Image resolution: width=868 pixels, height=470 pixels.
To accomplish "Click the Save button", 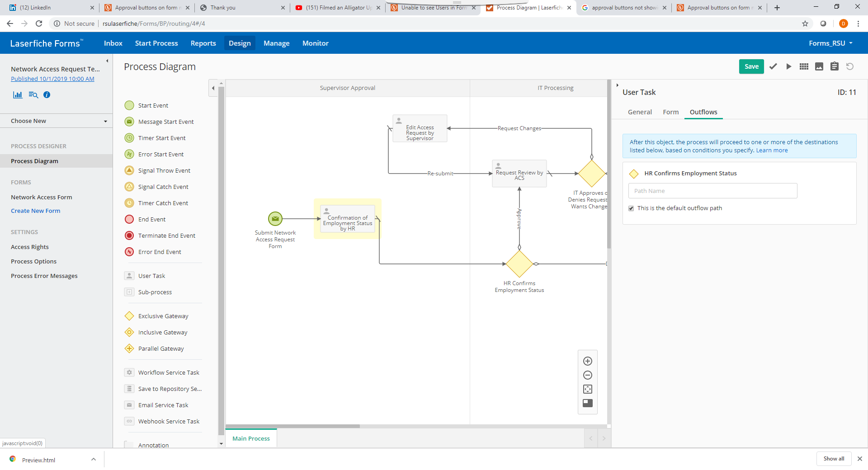I will [x=751, y=66].
